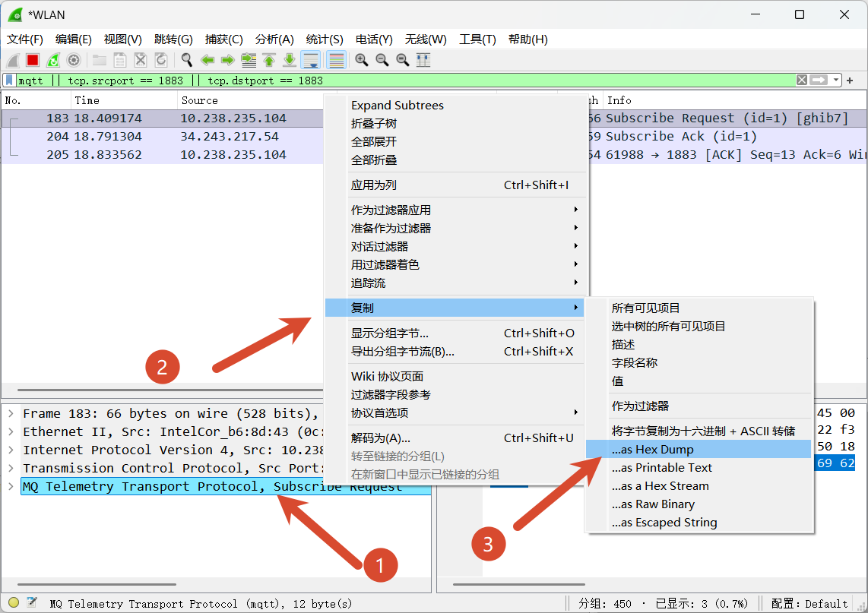
Task: Select Expand Subtrees in context menu
Action: click(x=455, y=105)
